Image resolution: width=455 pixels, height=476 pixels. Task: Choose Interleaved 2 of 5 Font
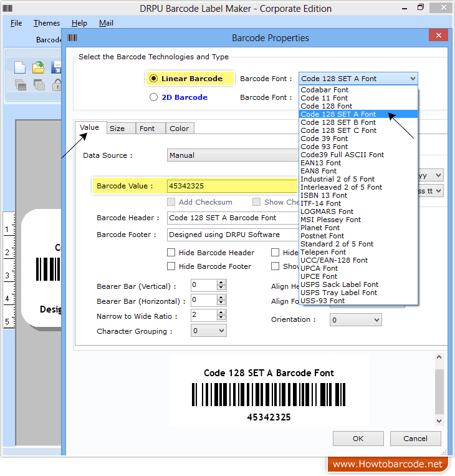358,187
